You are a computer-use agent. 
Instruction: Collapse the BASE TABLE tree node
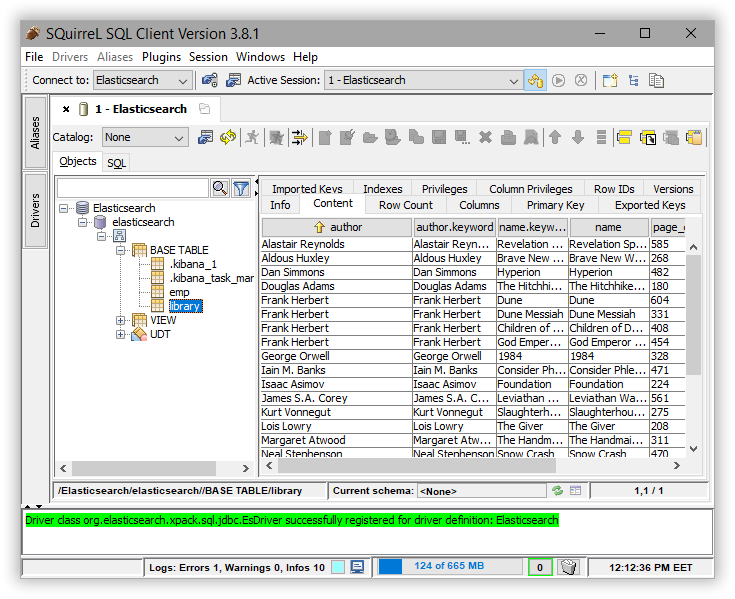pyautogui.click(x=121, y=250)
